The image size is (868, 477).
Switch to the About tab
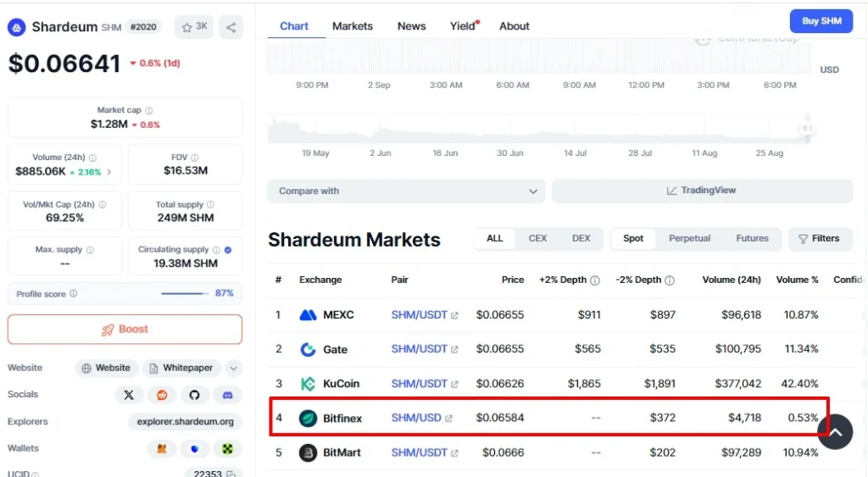515,26
